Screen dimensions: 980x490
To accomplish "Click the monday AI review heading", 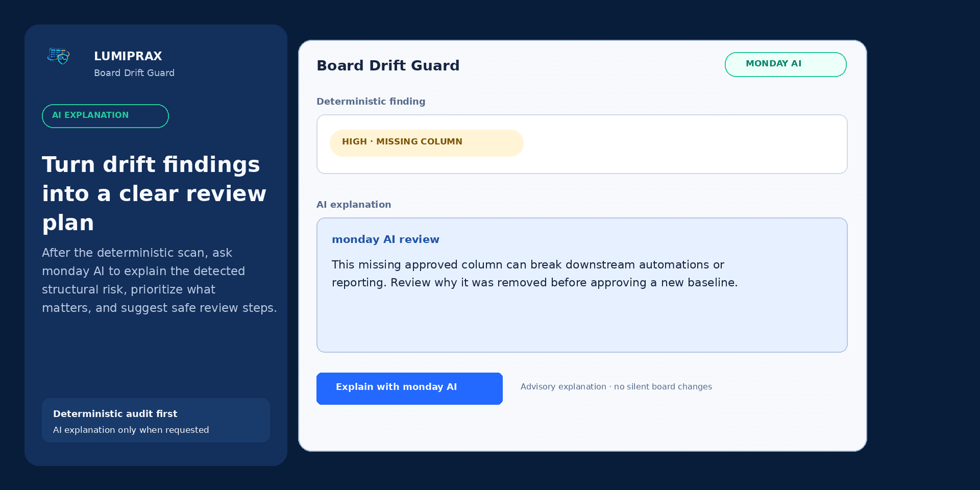I will [x=385, y=239].
